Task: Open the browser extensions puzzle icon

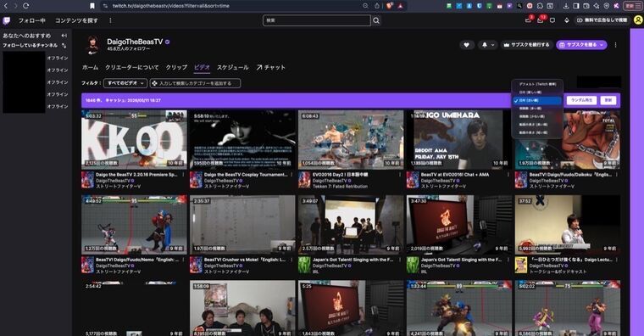Action: pos(540,6)
